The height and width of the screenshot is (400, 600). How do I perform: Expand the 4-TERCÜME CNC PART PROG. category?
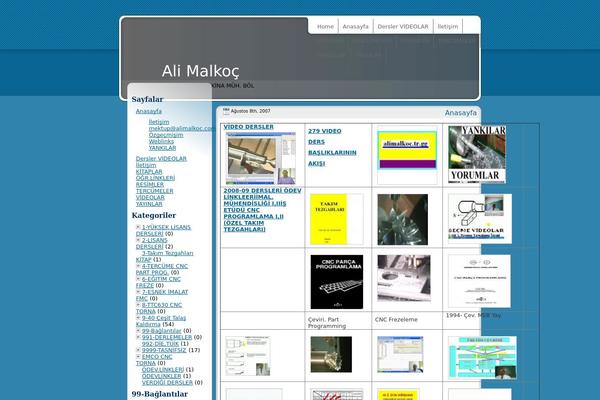[x=138, y=266]
